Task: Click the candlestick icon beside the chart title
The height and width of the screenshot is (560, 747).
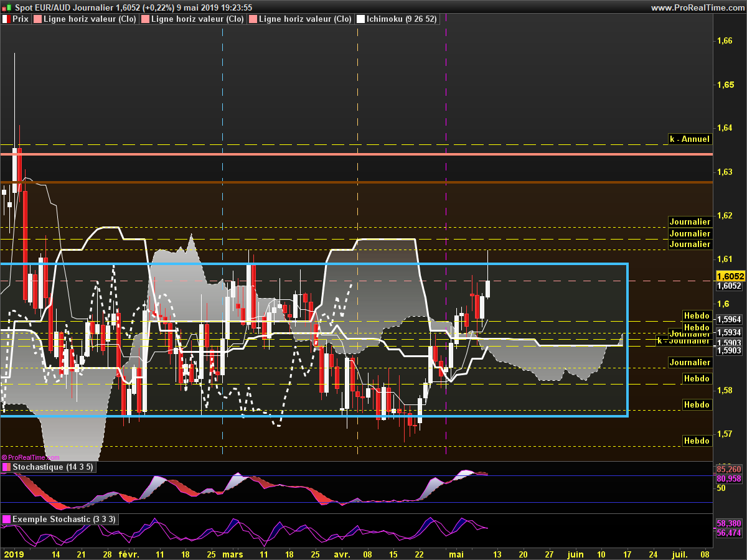Action: (x=6, y=7)
